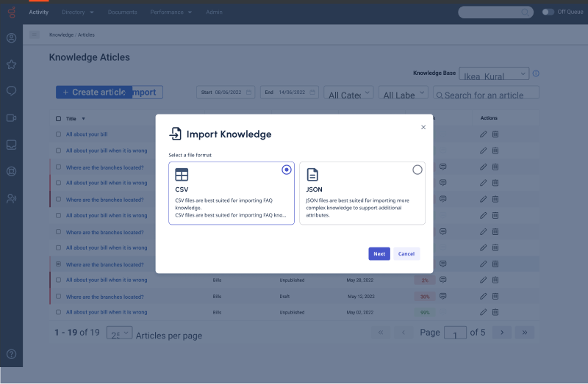The image size is (588, 384).
Task: Go to the Activity tab
Action: (39, 12)
